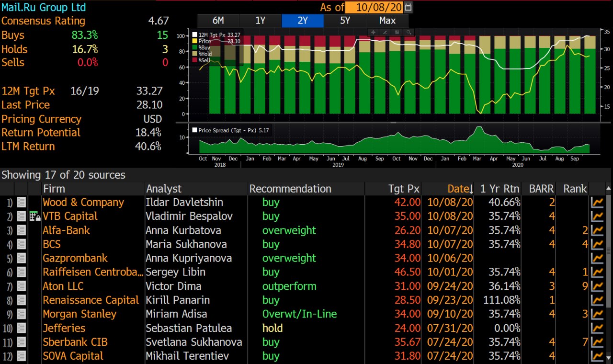613x364 pixels.
Task: Select the 46.50 target price cell
Action: click(408, 272)
